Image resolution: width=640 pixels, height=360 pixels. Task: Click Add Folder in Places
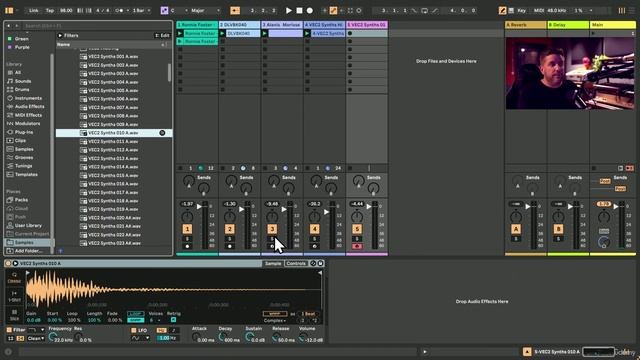pyautogui.click(x=28, y=251)
